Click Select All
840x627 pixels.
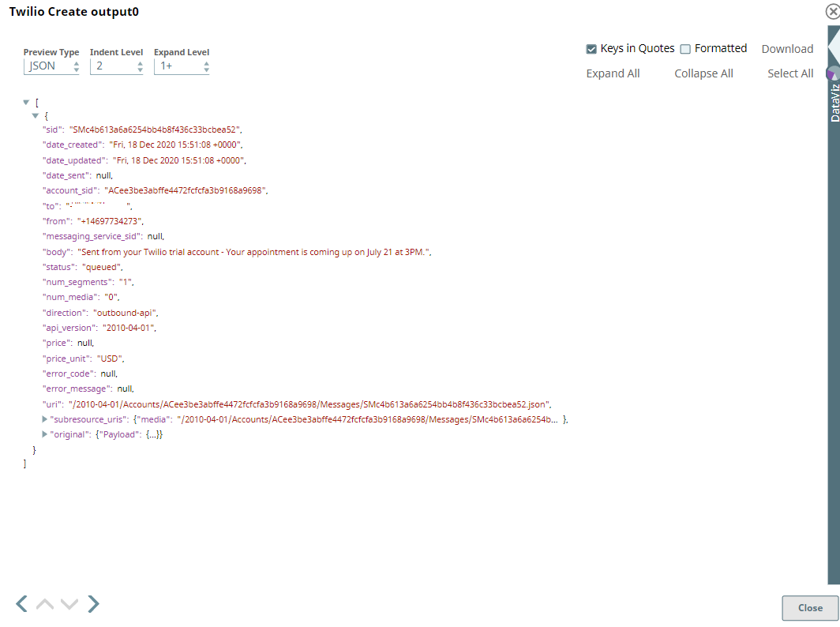click(x=790, y=73)
